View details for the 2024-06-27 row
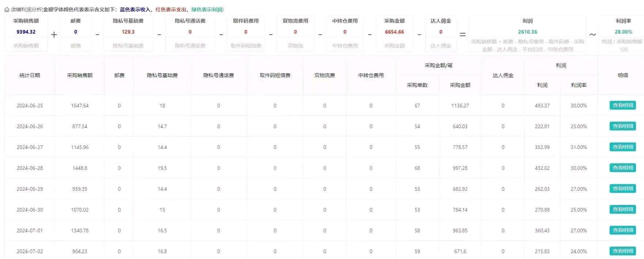 622,147
